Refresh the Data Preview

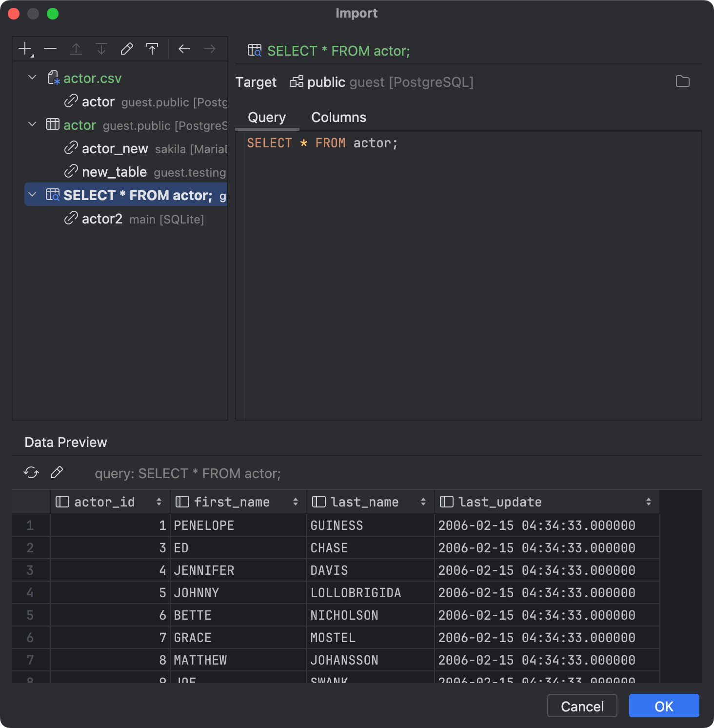click(31, 472)
